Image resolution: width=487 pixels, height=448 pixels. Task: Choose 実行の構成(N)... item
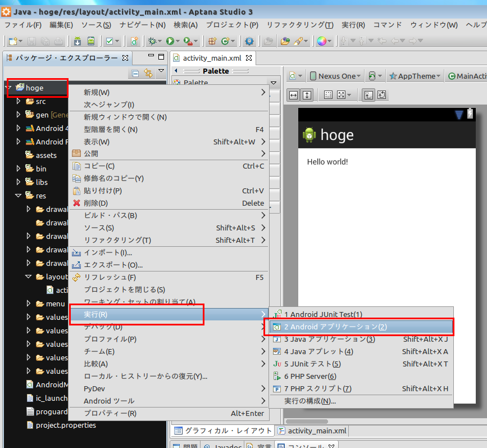[x=361, y=401]
